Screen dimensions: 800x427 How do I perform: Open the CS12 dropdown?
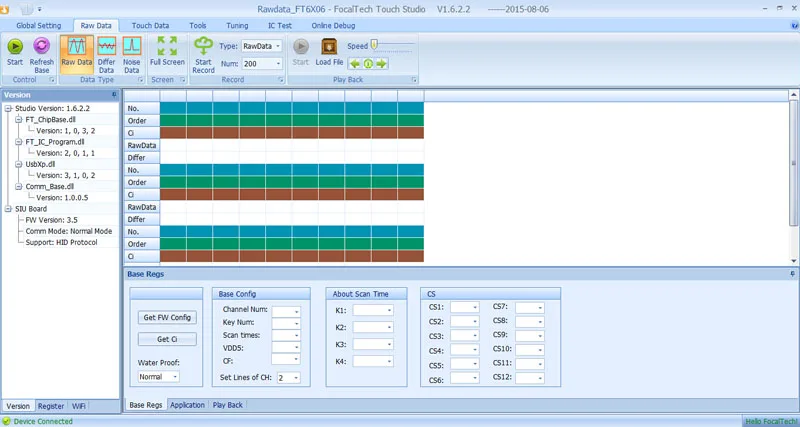[x=540, y=378]
